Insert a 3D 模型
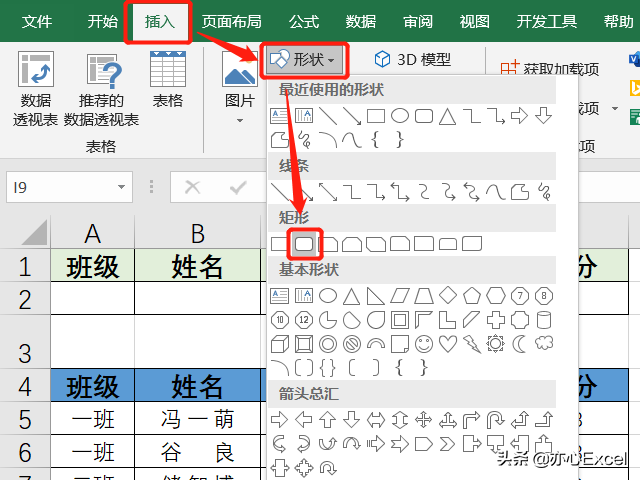The width and height of the screenshot is (640, 480). click(x=412, y=60)
